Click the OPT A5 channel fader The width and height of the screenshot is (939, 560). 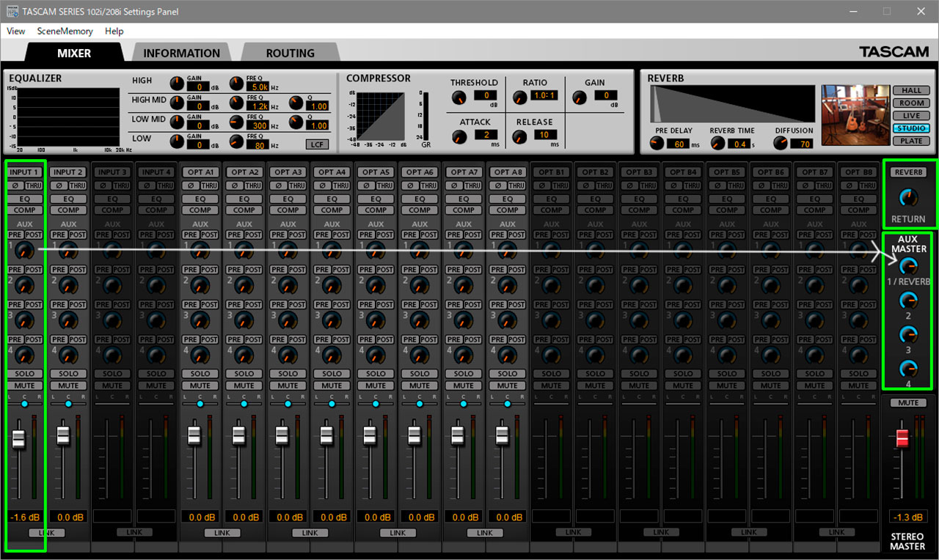point(370,435)
